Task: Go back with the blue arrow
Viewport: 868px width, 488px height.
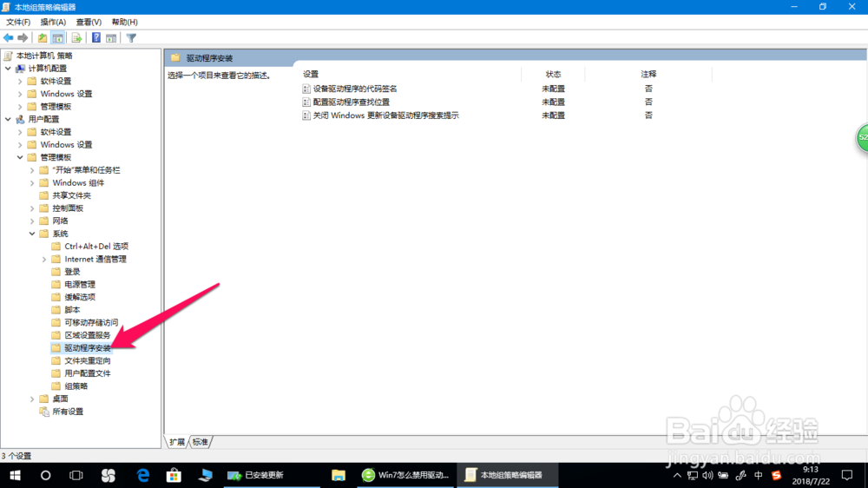Action: [x=9, y=37]
